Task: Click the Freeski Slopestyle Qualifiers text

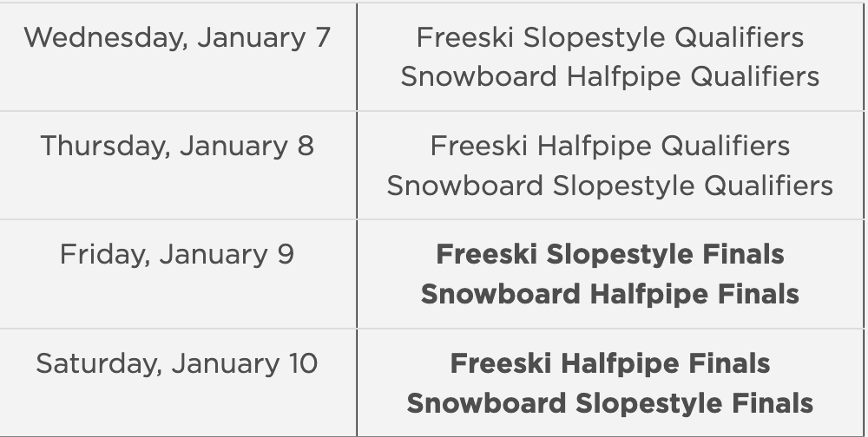Action: pos(609,37)
